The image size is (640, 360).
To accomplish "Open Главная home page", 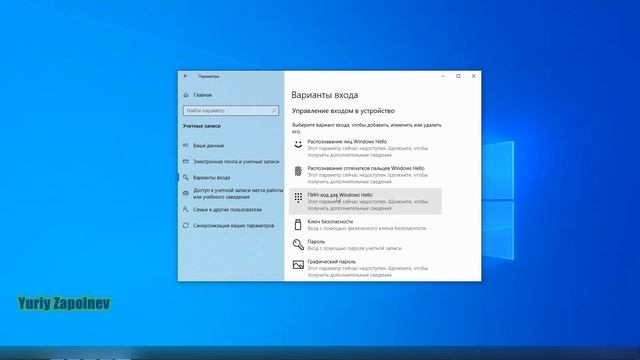I will point(202,95).
